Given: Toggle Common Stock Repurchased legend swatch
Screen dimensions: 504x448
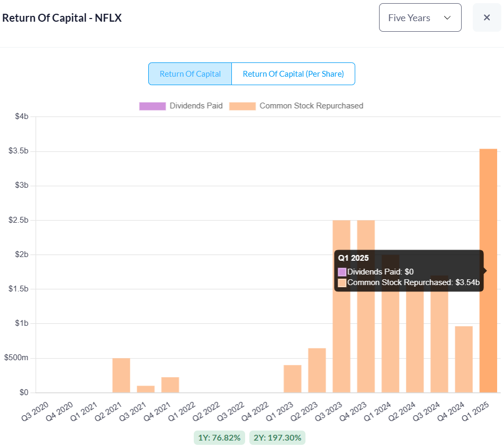Looking at the screenshot, I should pos(242,106).
